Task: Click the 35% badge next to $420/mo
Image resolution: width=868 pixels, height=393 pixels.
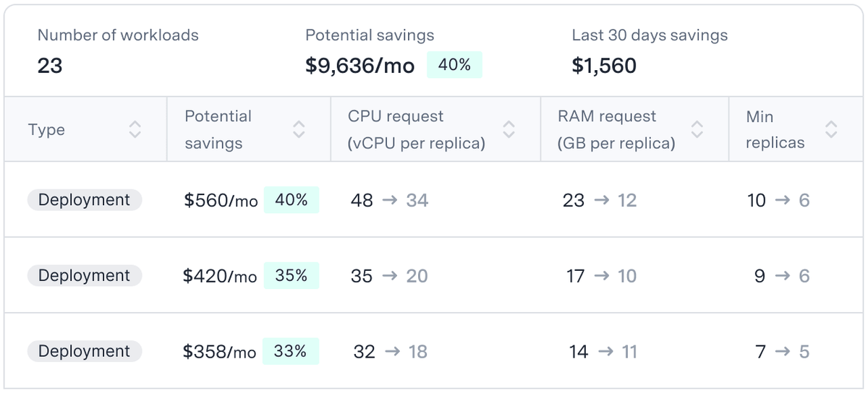Action: 292,275
